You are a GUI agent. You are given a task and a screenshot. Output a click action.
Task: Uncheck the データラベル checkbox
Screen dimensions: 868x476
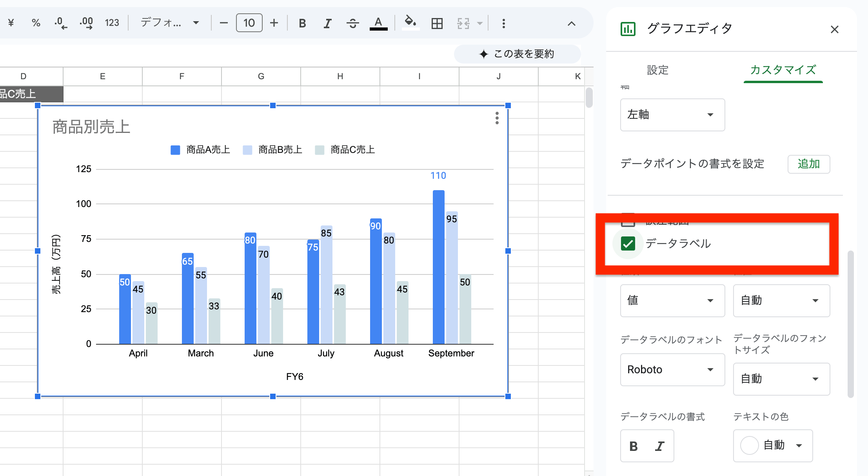[628, 243]
